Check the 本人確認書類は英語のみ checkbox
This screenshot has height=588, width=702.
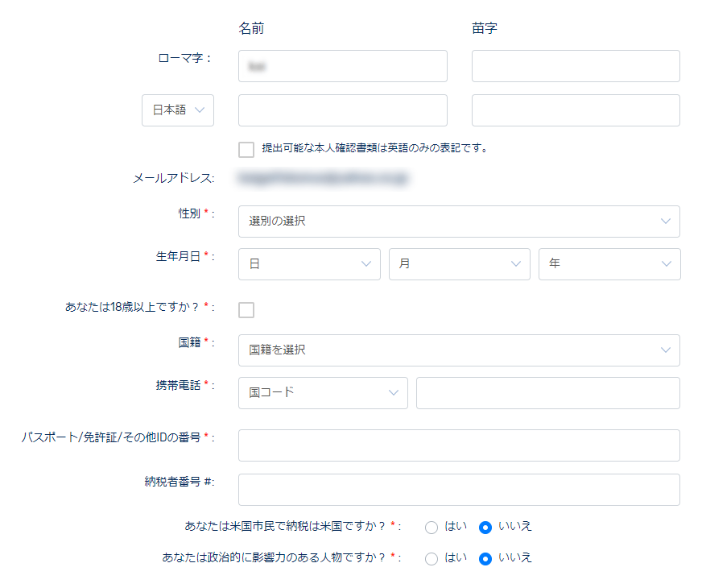coord(246,149)
